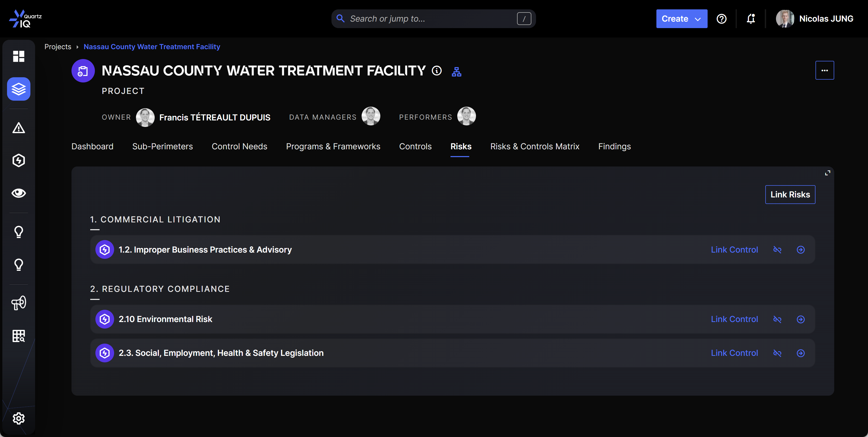Image resolution: width=868 pixels, height=437 pixels.
Task: Open settings gear at sidebar bottom
Action: (18, 418)
